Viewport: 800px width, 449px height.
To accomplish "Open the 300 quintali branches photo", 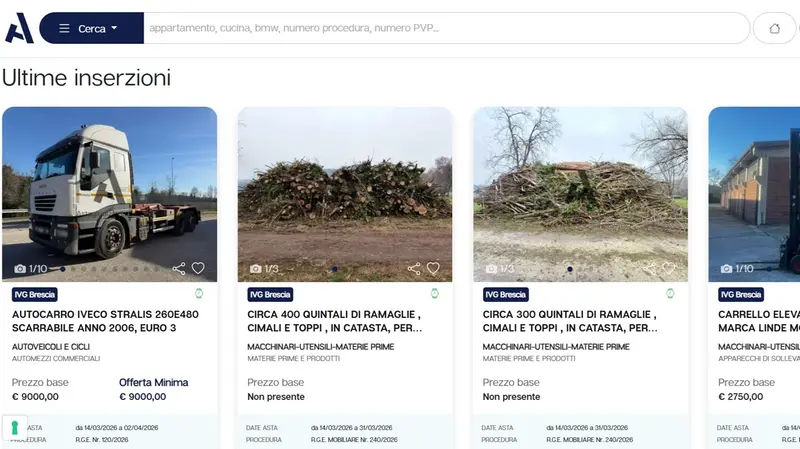I will [581, 194].
